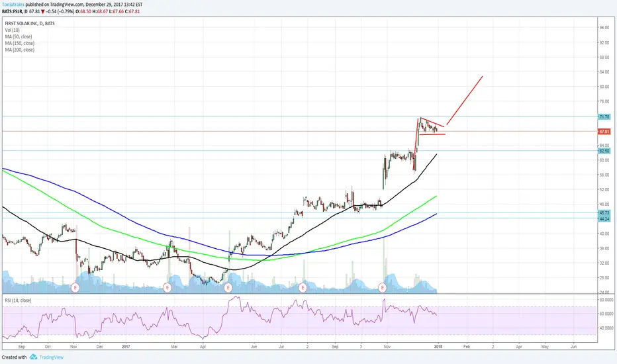Open earnings marker E after Apr 2017
The height and width of the screenshot is (364, 617).
[x=228, y=288]
